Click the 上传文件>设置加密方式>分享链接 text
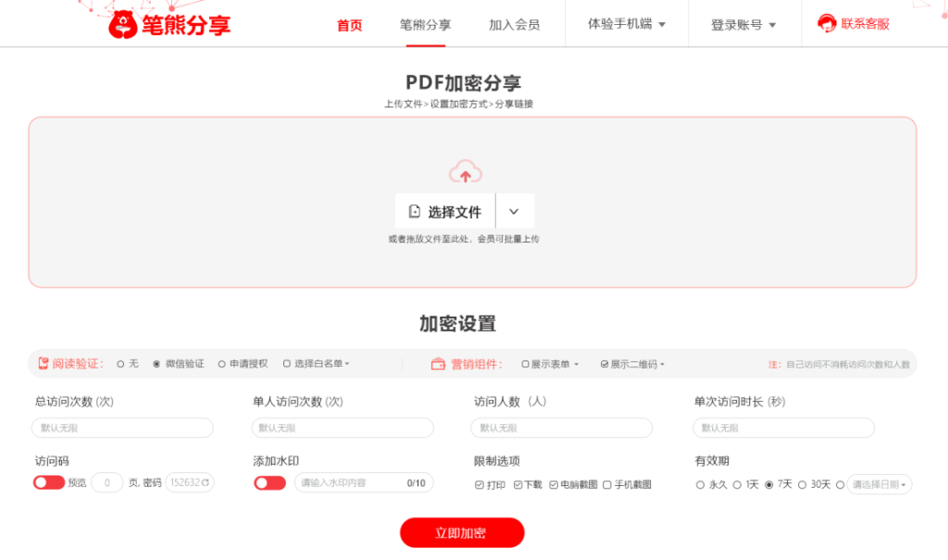Image resolution: width=948 pixels, height=560 pixels. [459, 104]
